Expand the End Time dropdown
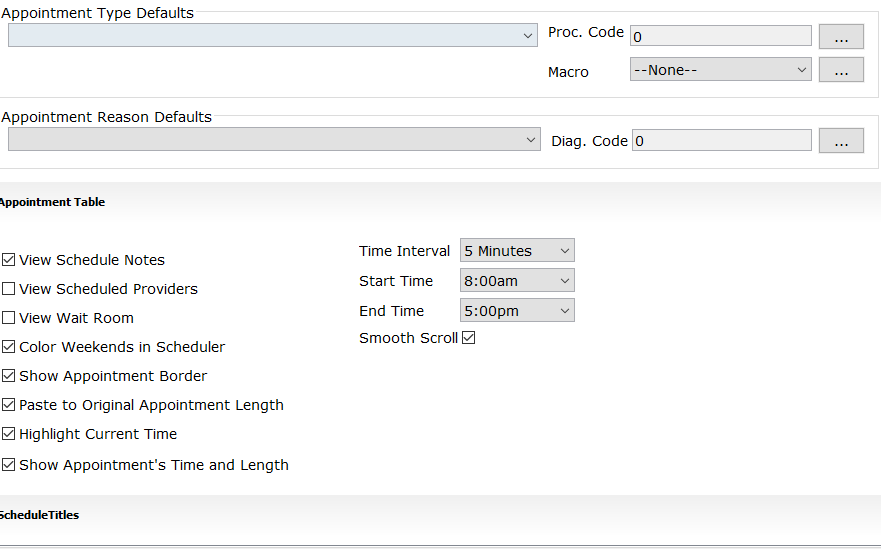 coord(517,311)
